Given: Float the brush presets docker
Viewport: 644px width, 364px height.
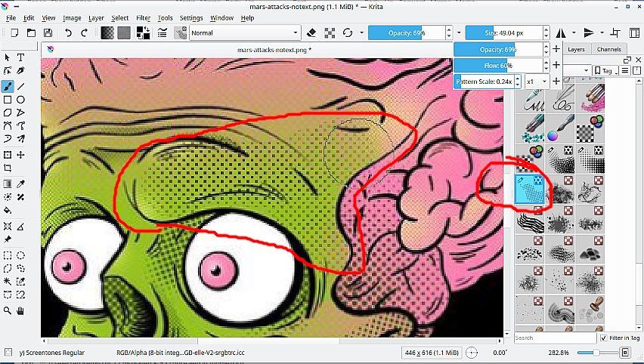Looking at the screenshot, I should [x=627, y=60].
